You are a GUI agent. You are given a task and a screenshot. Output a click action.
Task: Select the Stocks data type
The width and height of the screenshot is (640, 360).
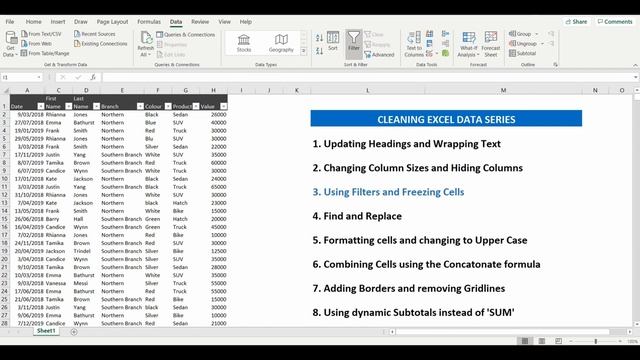click(x=244, y=43)
